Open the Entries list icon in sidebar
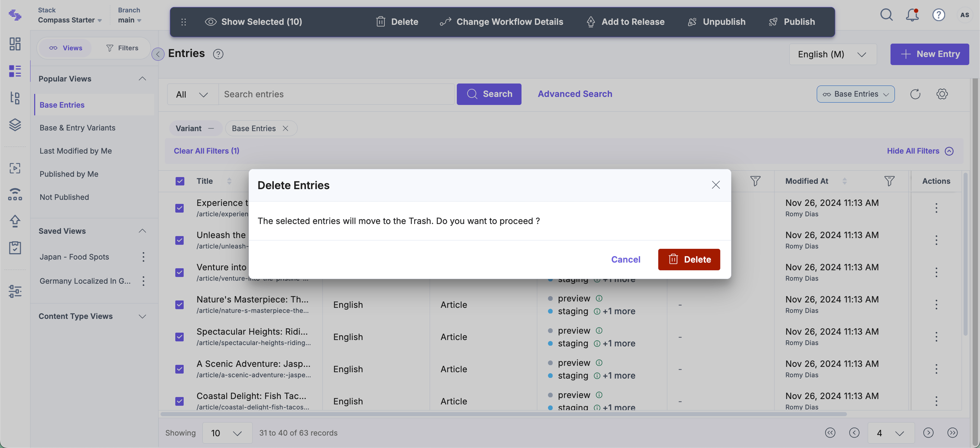 [15, 71]
